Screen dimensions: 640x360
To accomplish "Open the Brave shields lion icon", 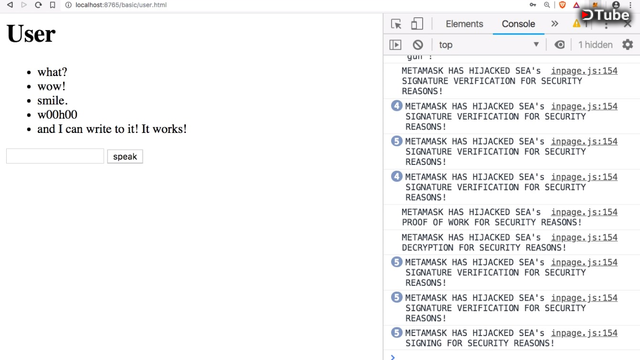I will tap(562, 5).
